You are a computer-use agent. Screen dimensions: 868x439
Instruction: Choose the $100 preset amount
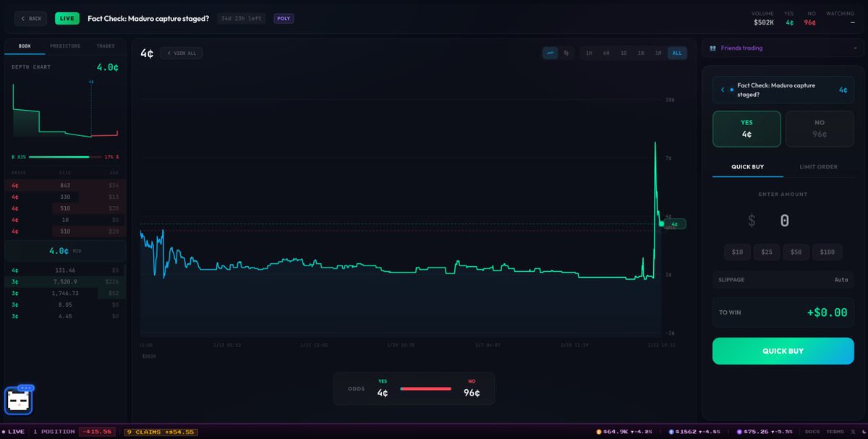click(x=827, y=252)
